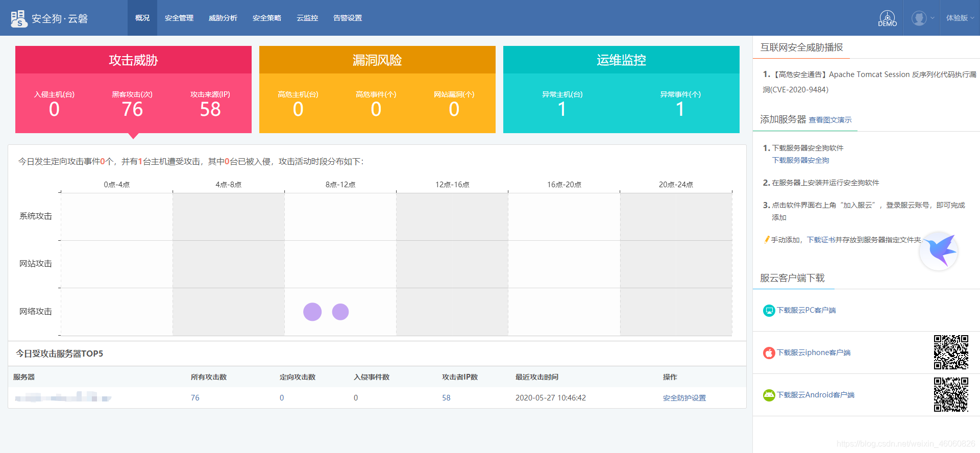Click the 安全狗·云磐 logo icon
The image size is (980, 453).
pyautogui.click(x=19, y=18)
